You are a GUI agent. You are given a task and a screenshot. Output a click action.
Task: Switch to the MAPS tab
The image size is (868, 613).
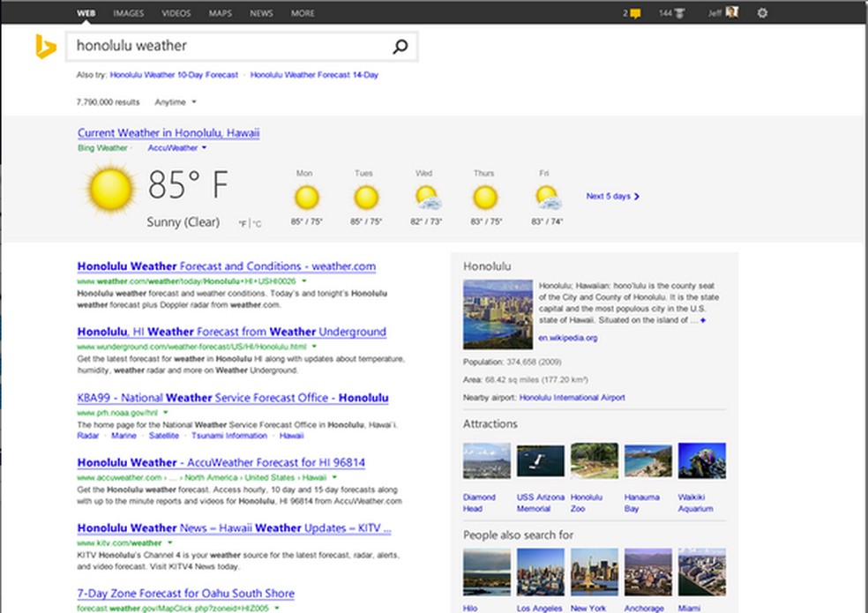220,13
